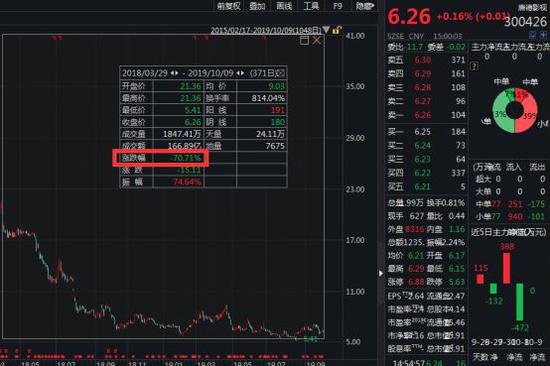550x366 pixels.
Task: Click the first blue icon beside 15:00:03
Action: click(532, 35)
